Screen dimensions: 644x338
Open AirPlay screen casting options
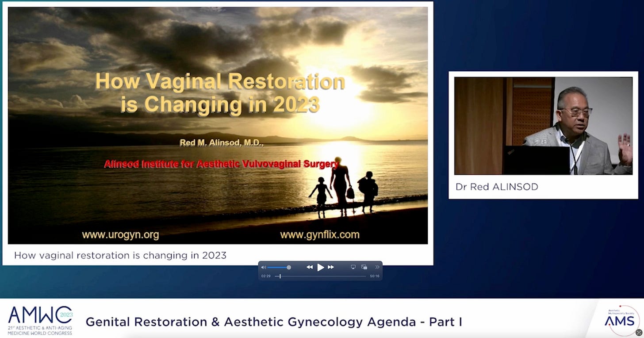353,267
